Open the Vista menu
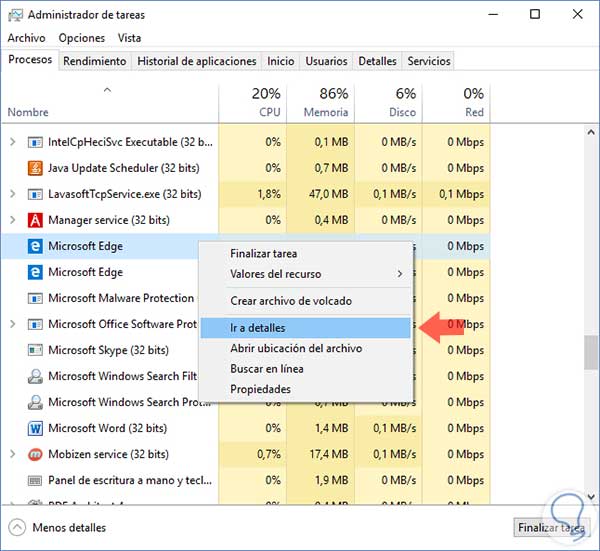600x551 pixels. coord(129,38)
